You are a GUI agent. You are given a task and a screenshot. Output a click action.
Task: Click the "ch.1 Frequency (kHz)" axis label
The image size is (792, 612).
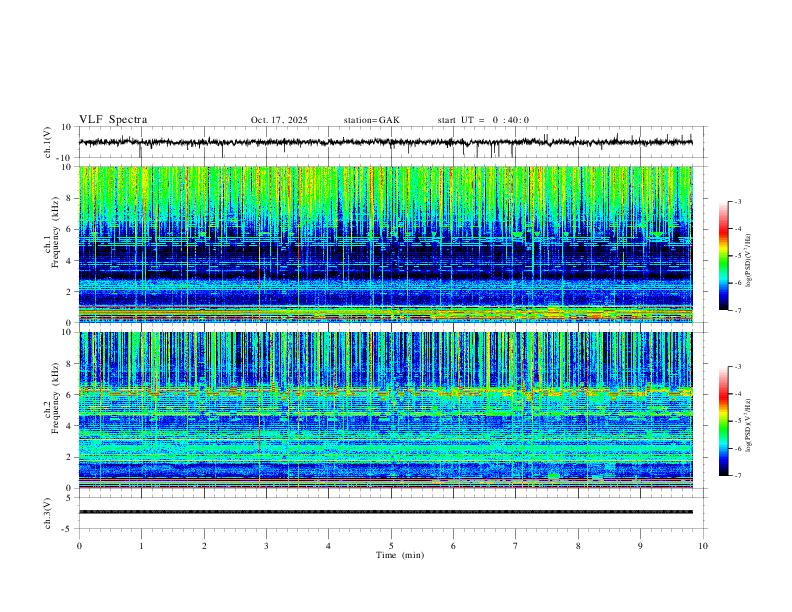tap(52, 232)
